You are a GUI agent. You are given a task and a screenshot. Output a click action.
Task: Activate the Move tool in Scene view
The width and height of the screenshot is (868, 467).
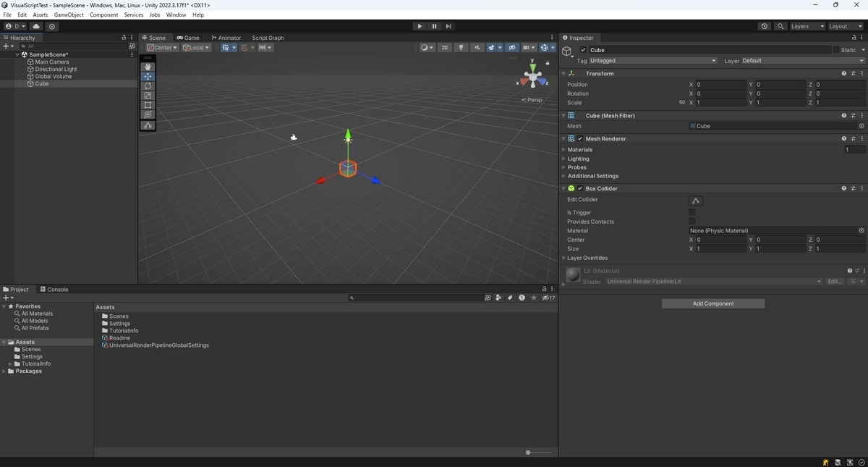148,76
